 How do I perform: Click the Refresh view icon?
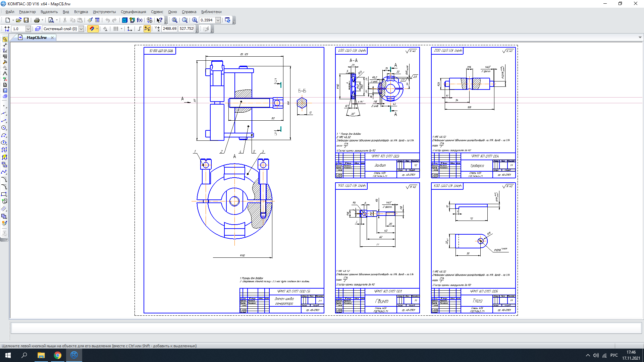227,20
